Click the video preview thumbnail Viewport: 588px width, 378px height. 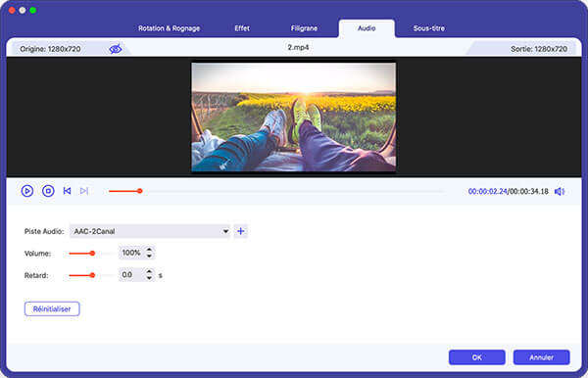tap(294, 117)
